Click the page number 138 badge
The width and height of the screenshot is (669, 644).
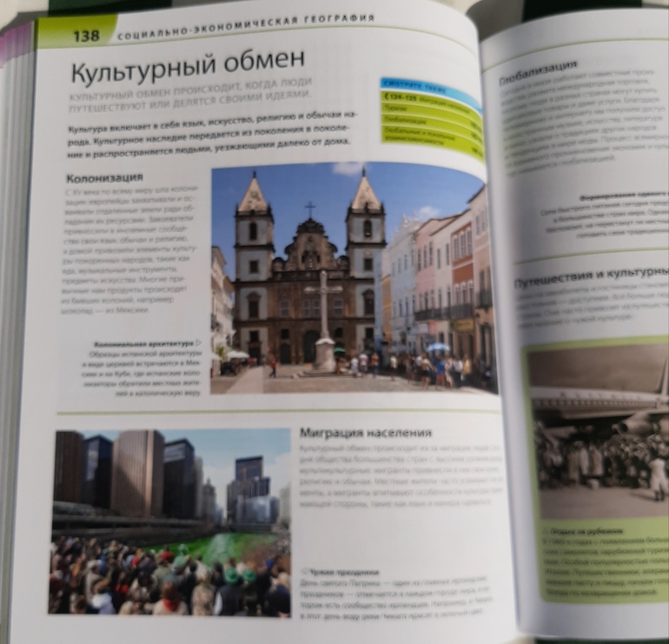(x=85, y=35)
